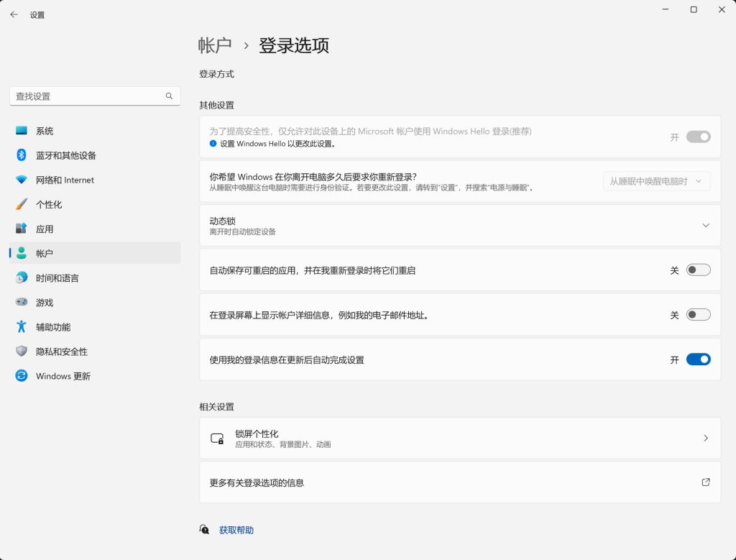Click the 帐户 person icon
Viewport: 736px width, 560px height.
point(21,253)
